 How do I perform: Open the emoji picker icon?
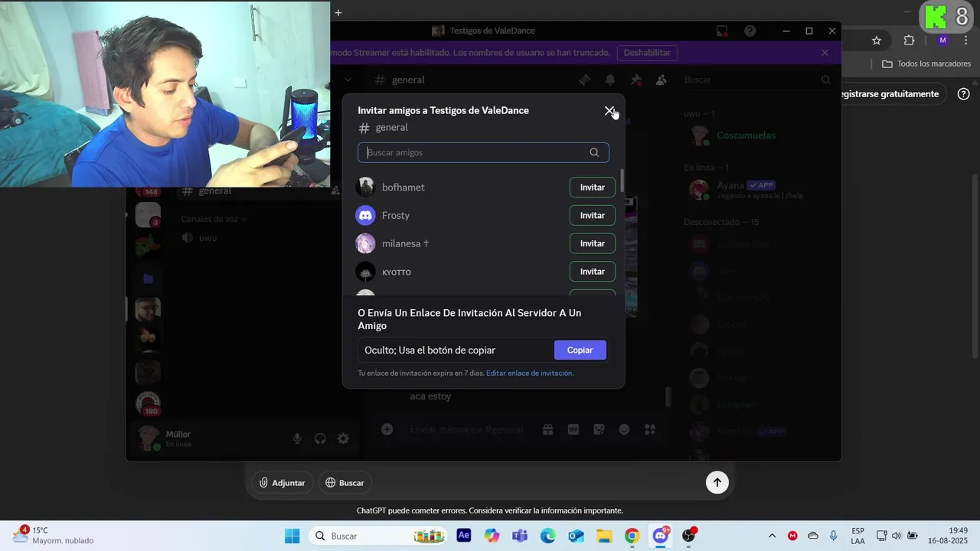click(x=624, y=429)
